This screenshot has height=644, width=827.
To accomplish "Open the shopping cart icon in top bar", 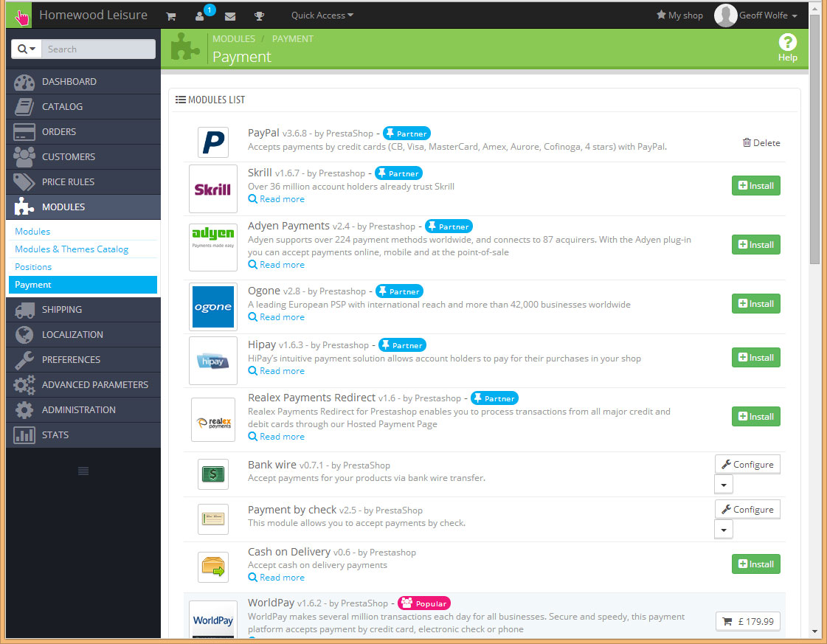I will 171,16.
